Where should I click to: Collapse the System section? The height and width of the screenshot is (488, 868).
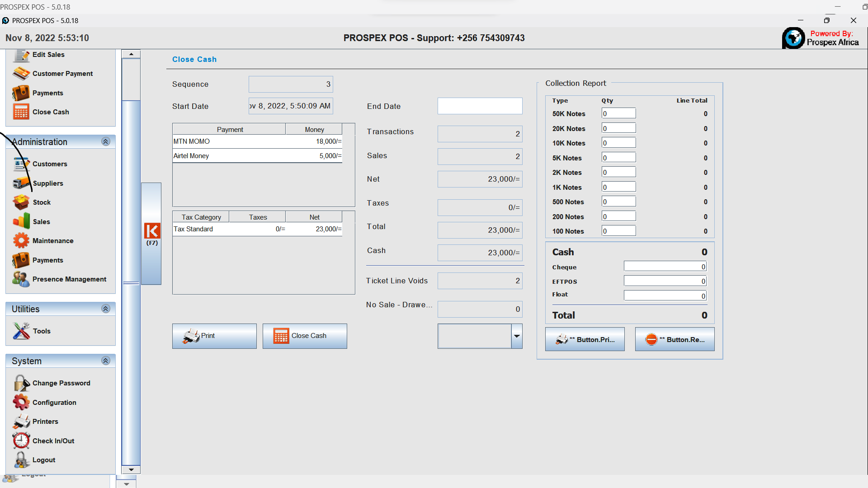click(106, 361)
